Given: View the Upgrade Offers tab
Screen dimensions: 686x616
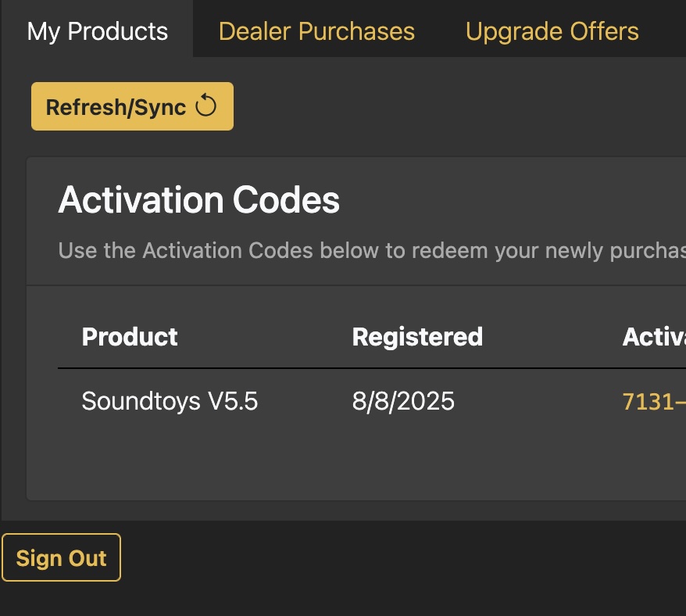Looking at the screenshot, I should [x=552, y=30].
